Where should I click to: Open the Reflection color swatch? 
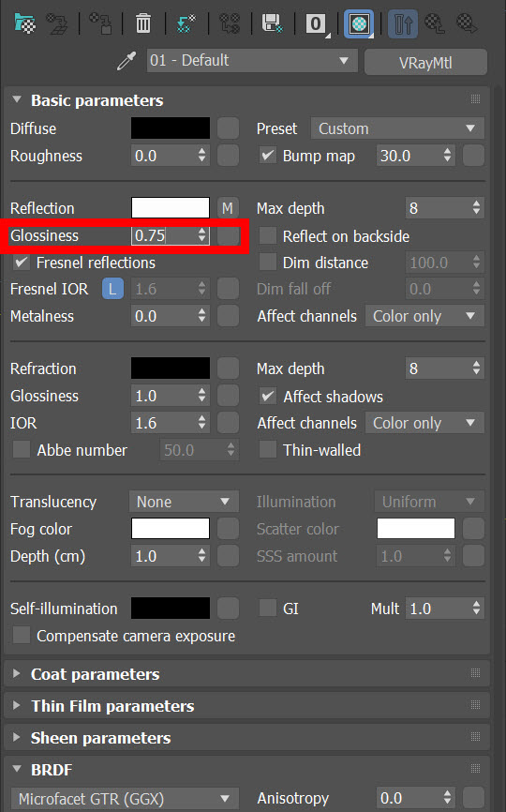coord(171,208)
